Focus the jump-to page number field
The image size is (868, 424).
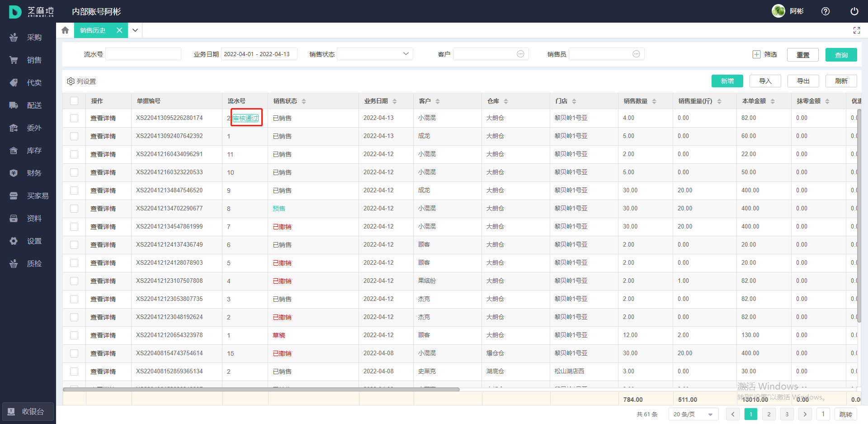click(823, 414)
